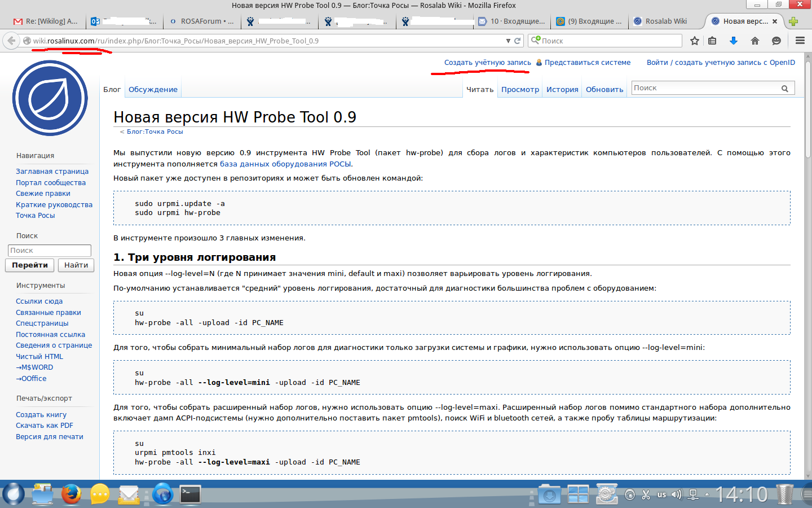Switch to the Блог namespace tab
Image resolution: width=812 pixels, height=508 pixels.
112,89
